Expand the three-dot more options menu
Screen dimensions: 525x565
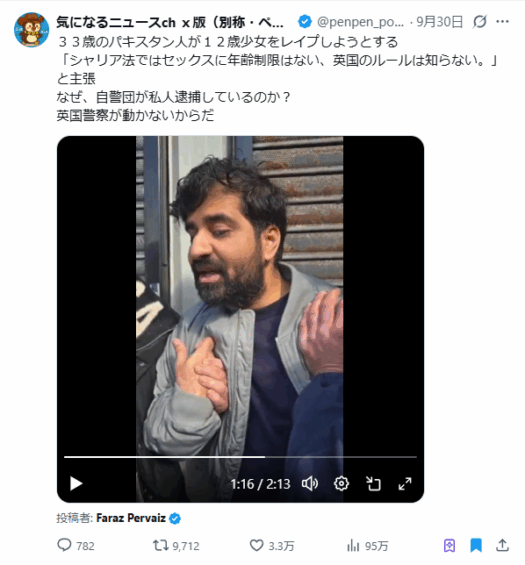click(502, 22)
